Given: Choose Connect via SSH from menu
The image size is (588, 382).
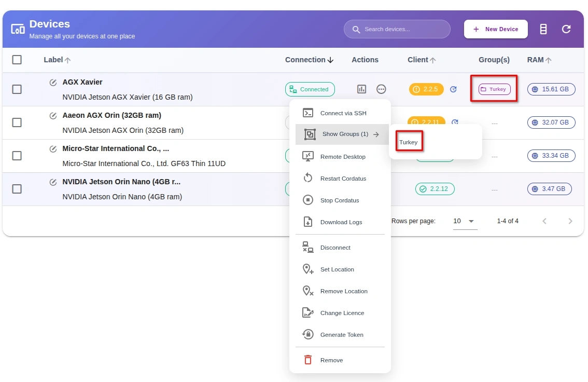Looking at the screenshot, I should point(342,113).
